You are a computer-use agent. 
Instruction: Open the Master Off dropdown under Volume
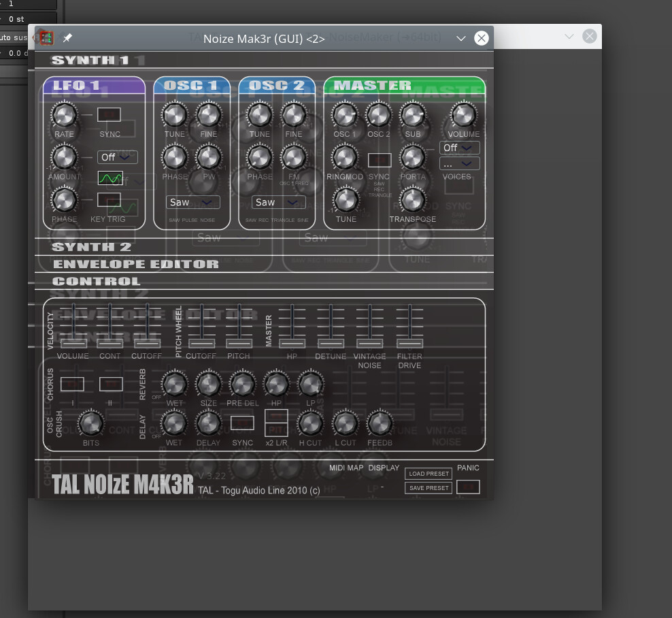[x=459, y=148]
